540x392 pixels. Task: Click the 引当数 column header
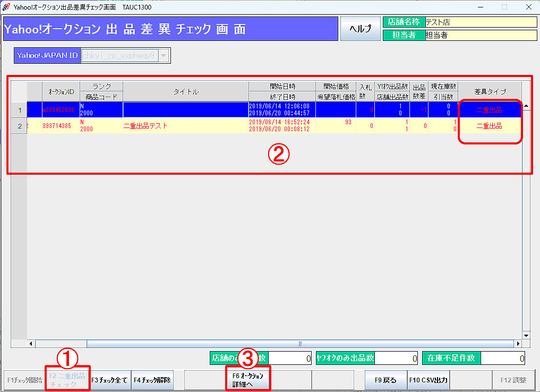tap(443, 97)
